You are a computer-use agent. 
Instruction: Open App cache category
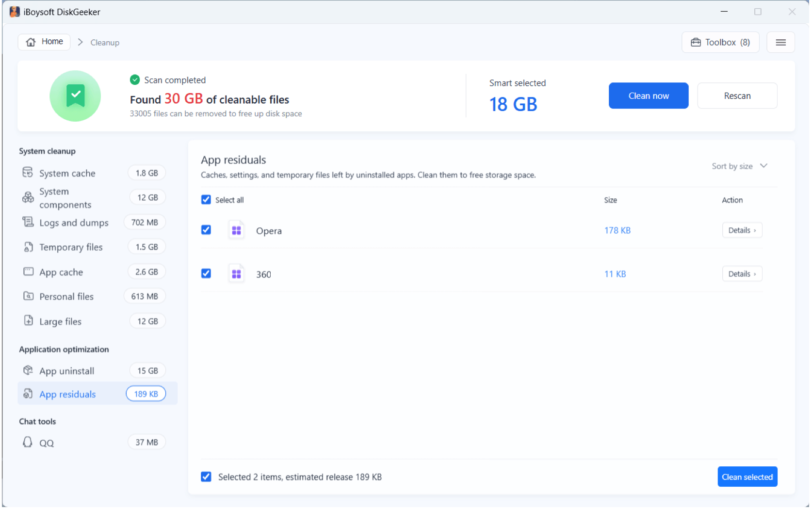(97, 272)
